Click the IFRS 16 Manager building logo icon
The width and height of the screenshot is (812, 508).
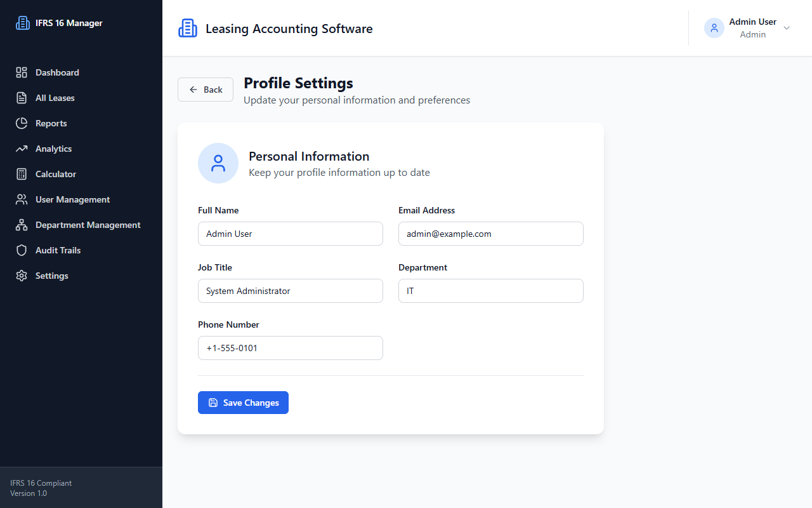(23, 23)
